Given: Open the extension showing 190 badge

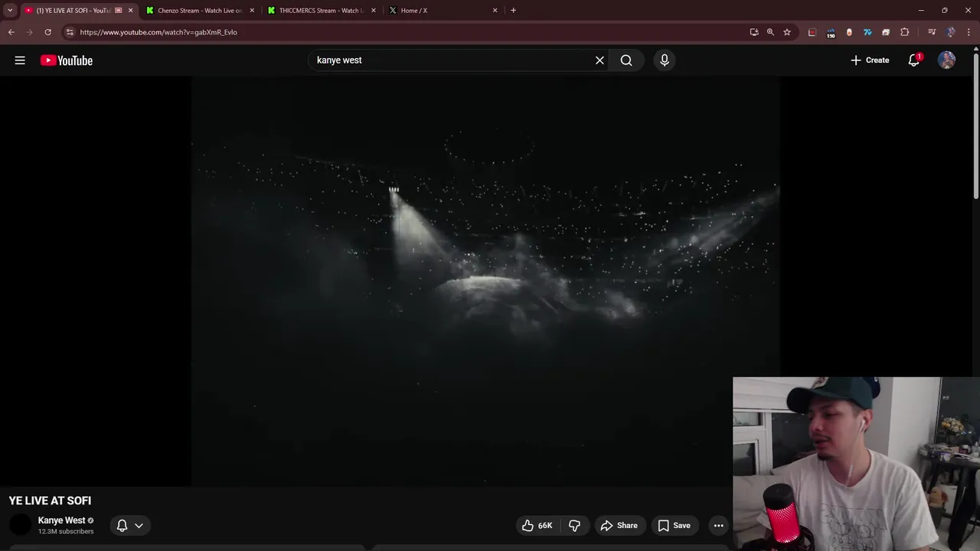Looking at the screenshot, I should [831, 33].
